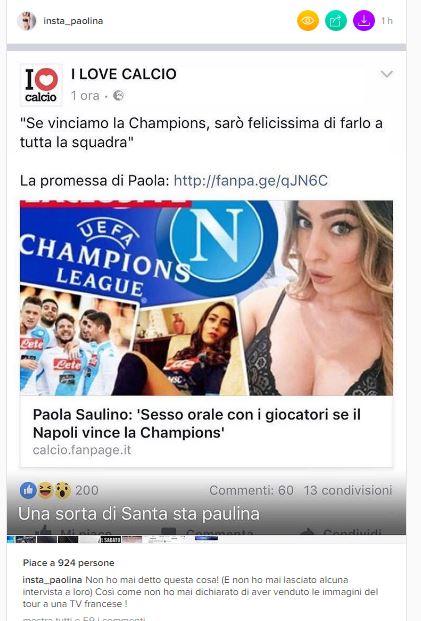Open the 13 condivisioni shares count

coord(348,490)
